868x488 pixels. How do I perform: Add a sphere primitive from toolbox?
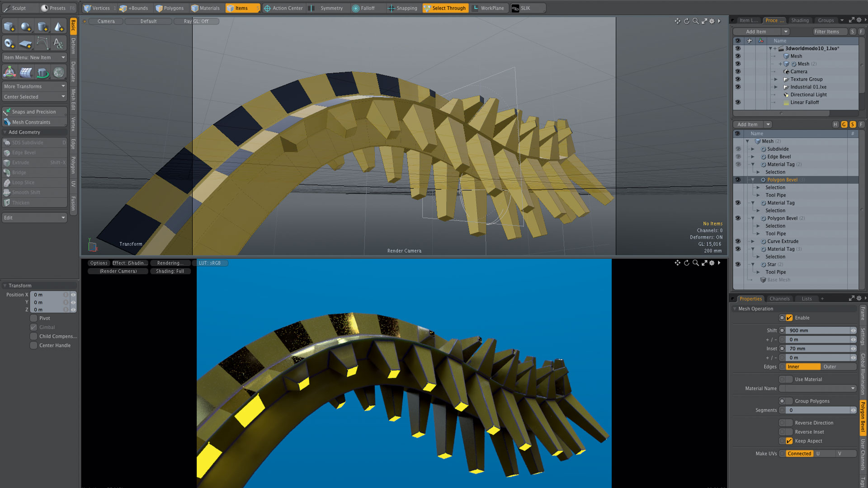click(x=26, y=27)
